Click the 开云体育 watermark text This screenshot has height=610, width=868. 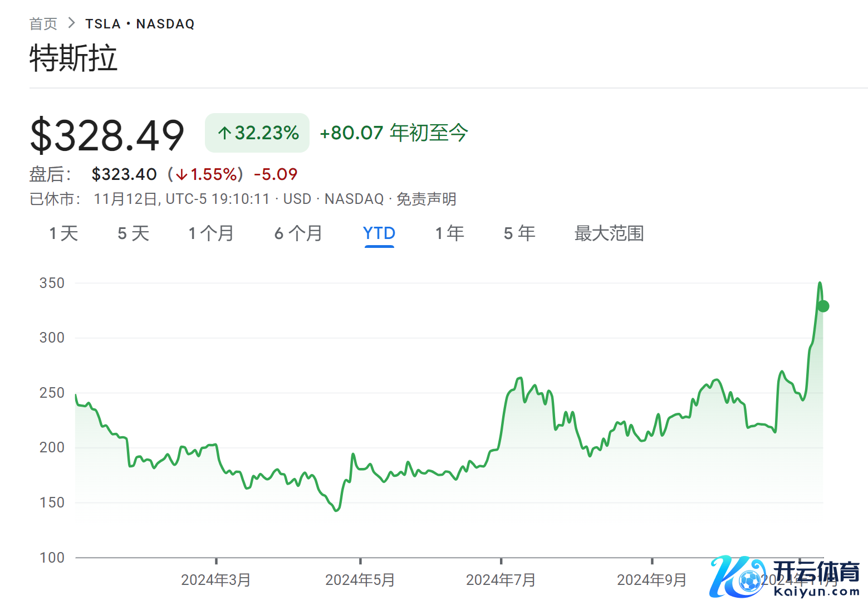[x=817, y=572]
